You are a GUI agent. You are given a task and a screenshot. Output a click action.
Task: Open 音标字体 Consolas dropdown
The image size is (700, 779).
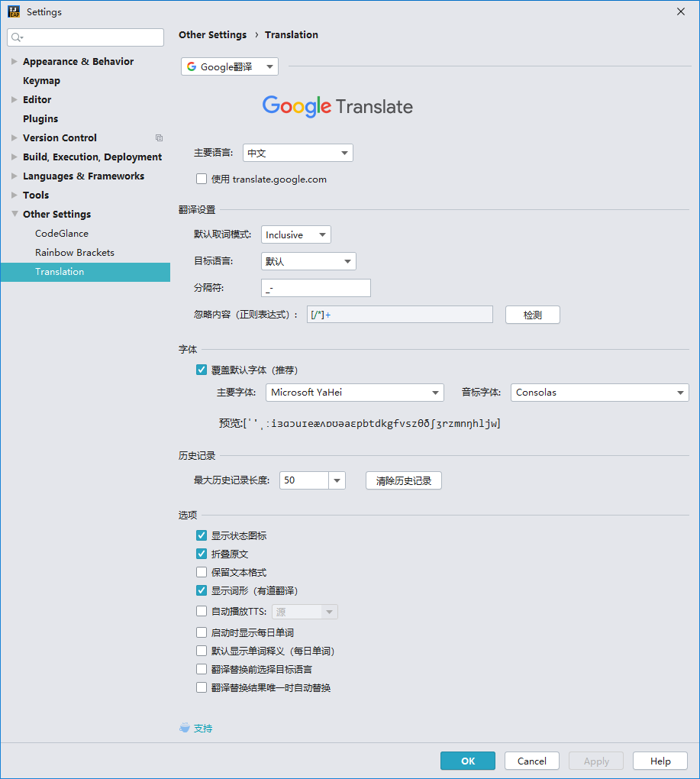click(600, 393)
